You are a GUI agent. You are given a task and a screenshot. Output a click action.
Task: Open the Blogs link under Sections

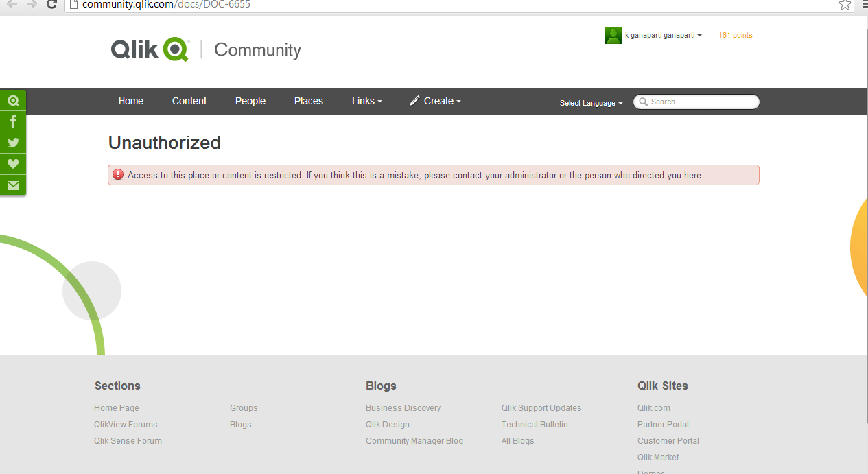pyautogui.click(x=241, y=425)
